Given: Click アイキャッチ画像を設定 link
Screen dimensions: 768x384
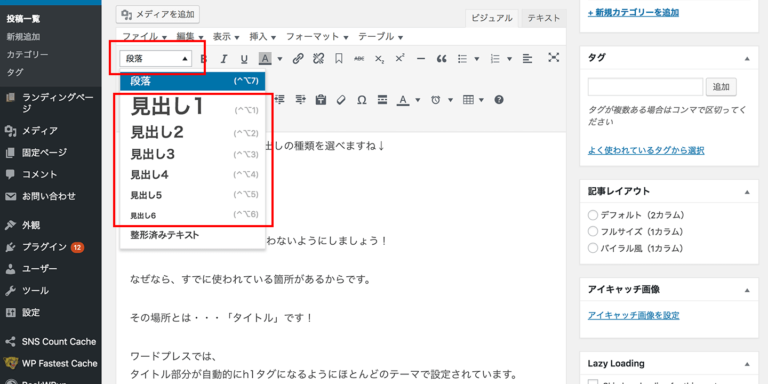Looking at the screenshot, I should [x=633, y=315].
